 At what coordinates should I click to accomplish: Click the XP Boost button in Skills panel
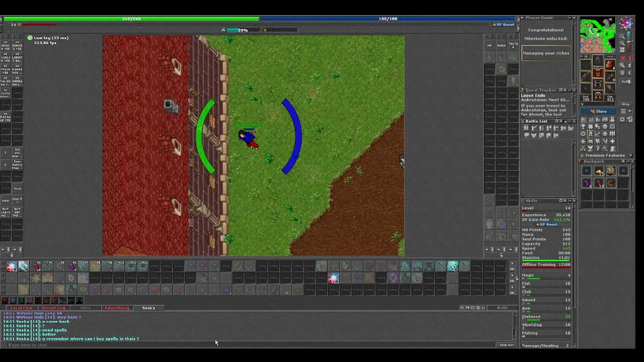(x=546, y=224)
